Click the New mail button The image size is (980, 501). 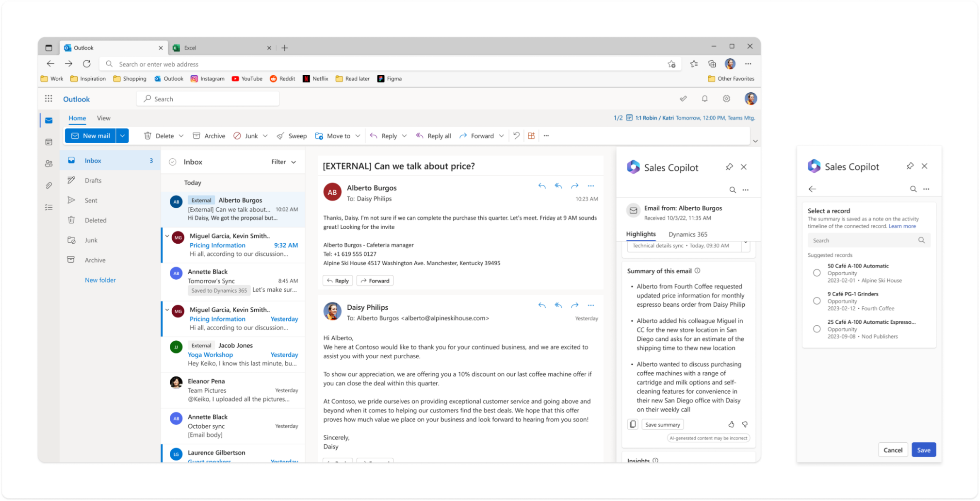[x=91, y=136]
